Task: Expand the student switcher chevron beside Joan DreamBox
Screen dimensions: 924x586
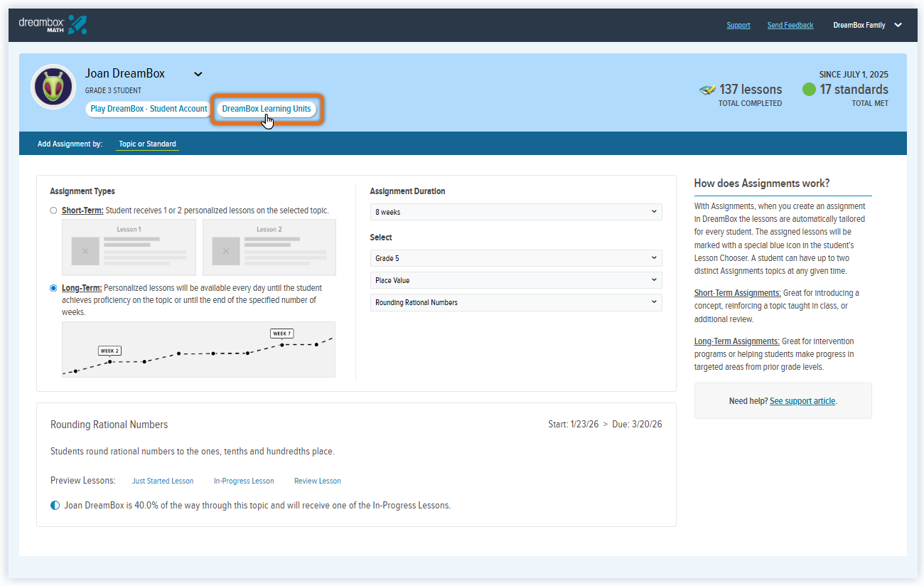Action: [198, 74]
